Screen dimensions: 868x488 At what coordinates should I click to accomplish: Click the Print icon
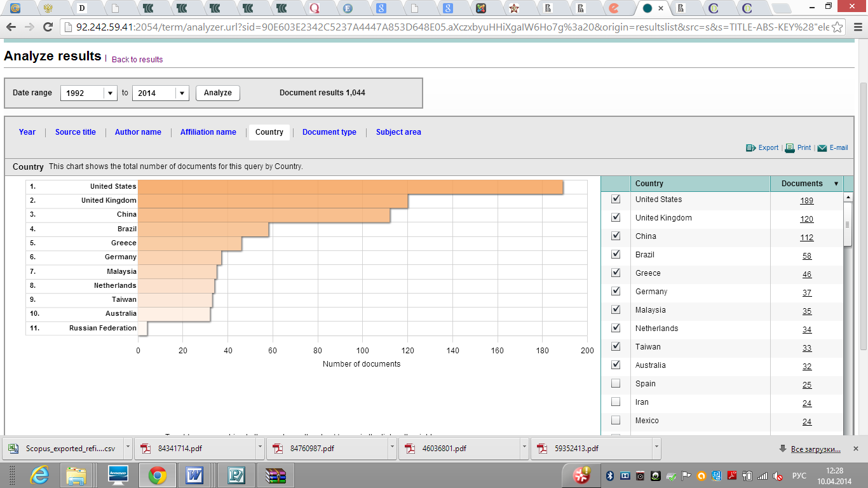pyautogui.click(x=790, y=147)
